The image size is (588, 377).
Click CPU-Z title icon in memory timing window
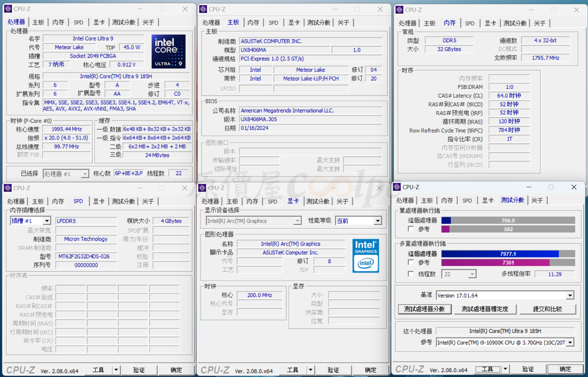[399, 10]
